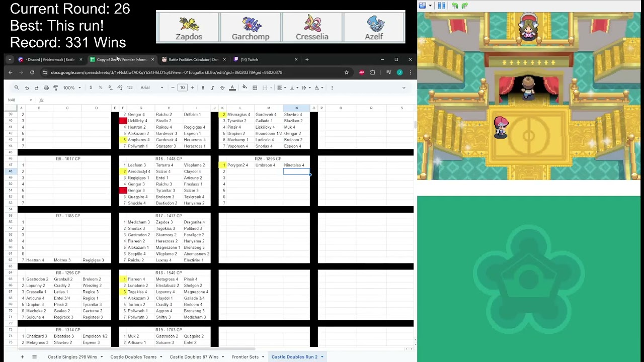Open Castle Doubles Run 2 tab menu arrow
Viewport: 644px width, 362px height.
pos(322,357)
